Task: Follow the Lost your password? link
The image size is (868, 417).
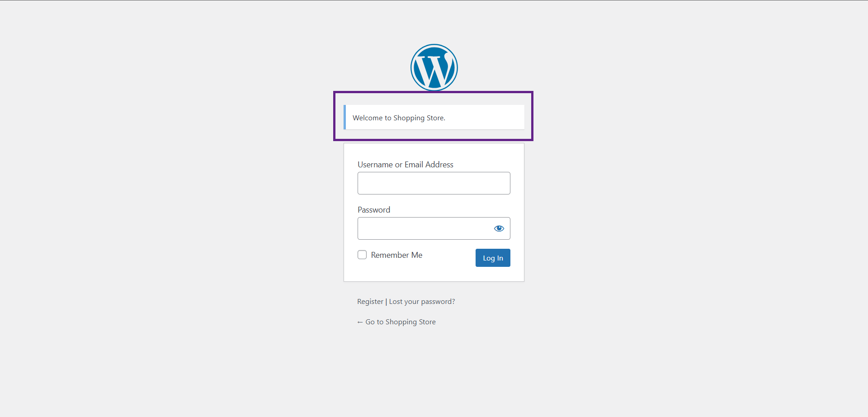Action: pos(422,302)
